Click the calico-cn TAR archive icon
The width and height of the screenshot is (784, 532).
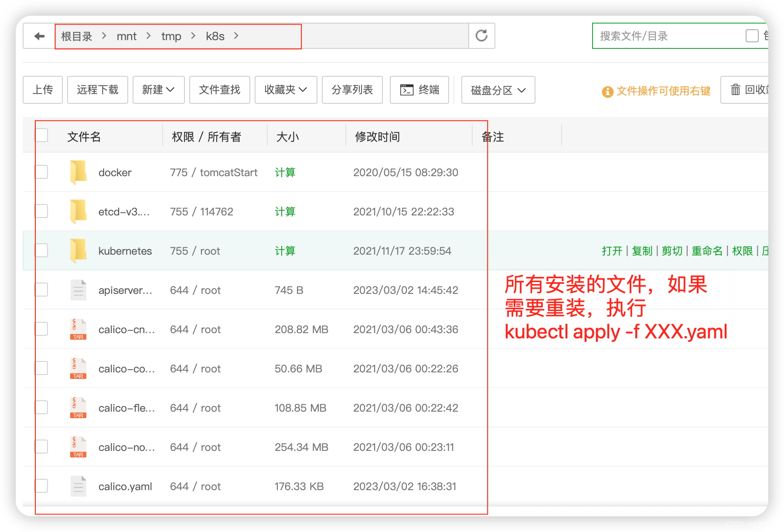click(78, 329)
